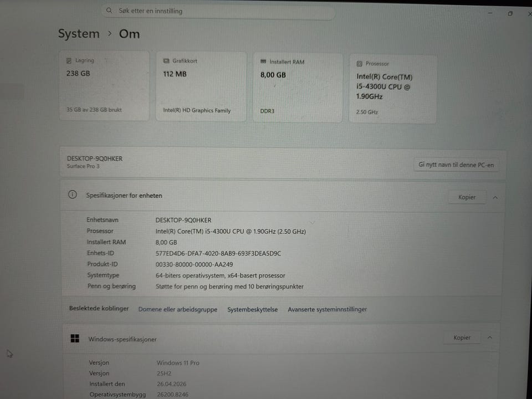Focus the 'Søk etter en innstilling' search field
This screenshot has height=399, width=532.
pyautogui.click(x=218, y=12)
